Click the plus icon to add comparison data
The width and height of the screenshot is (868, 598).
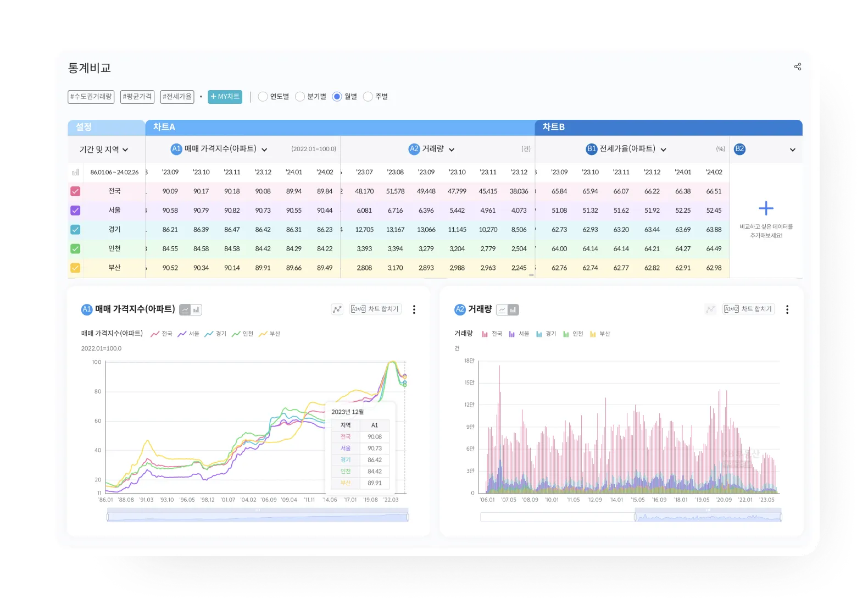(766, 208)
